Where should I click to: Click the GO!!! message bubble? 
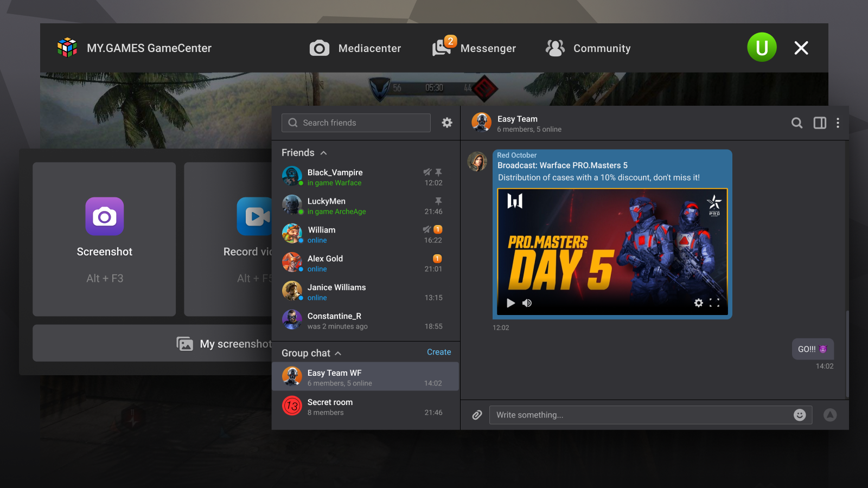click(813, 349)
